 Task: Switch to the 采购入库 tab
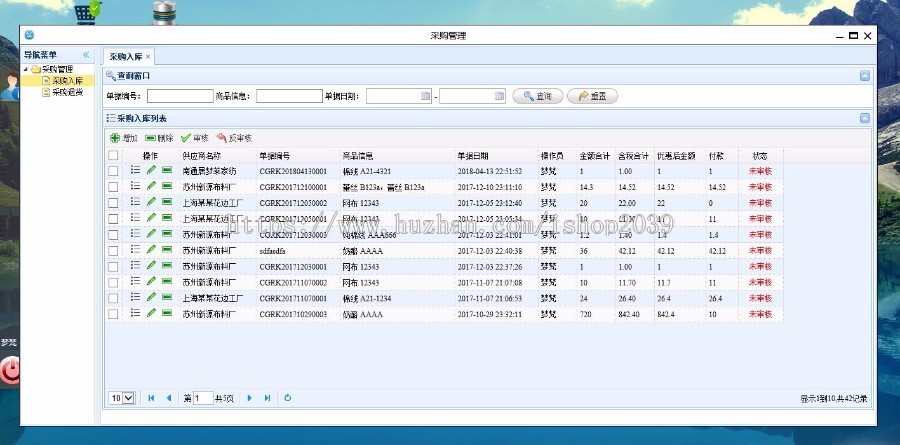tap(126, 56)
